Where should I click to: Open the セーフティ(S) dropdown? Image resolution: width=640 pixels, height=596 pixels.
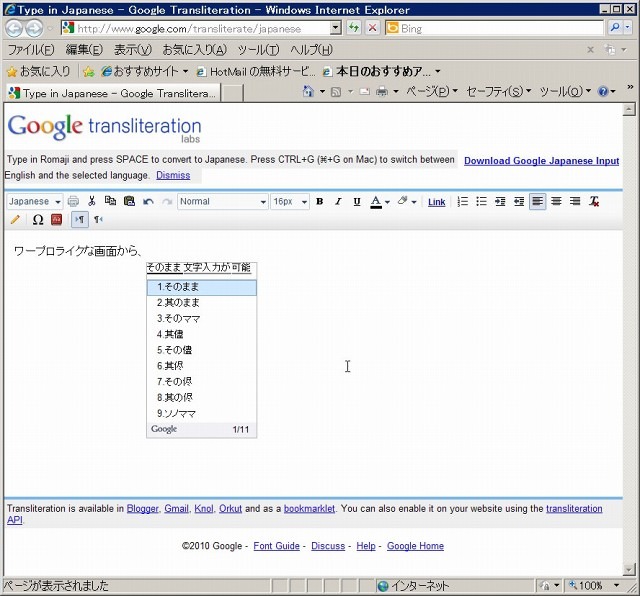click(499, 91)
